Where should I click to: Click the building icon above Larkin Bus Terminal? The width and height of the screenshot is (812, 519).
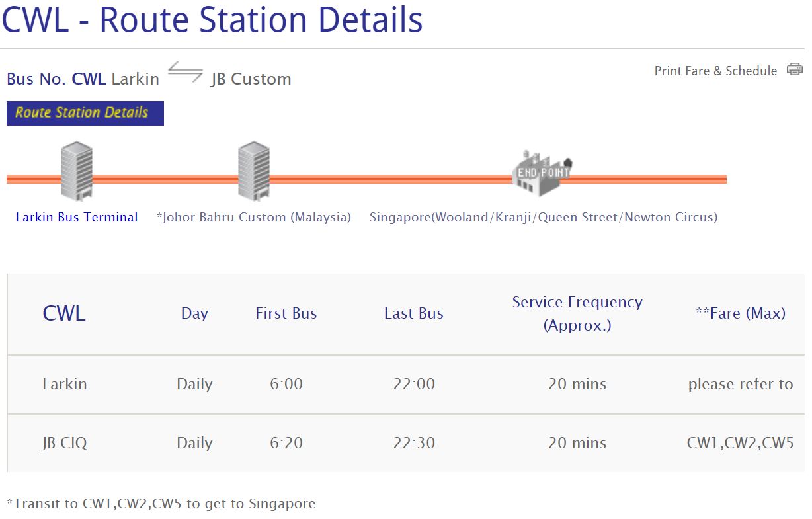[76, 171]
